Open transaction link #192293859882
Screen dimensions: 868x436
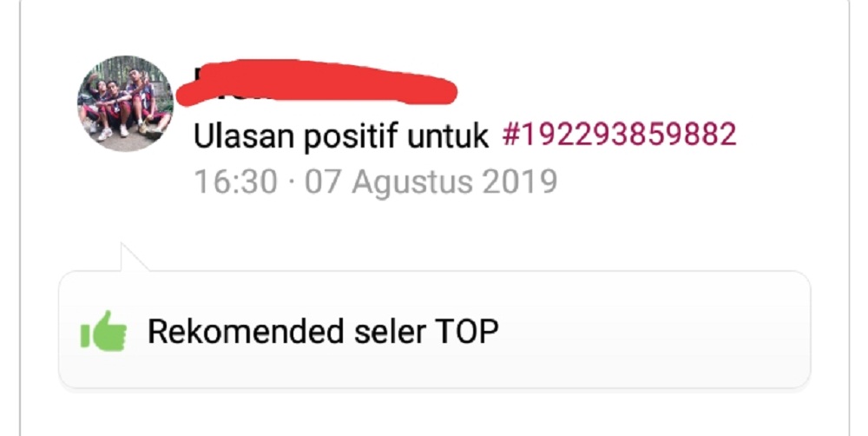point(620,135)
